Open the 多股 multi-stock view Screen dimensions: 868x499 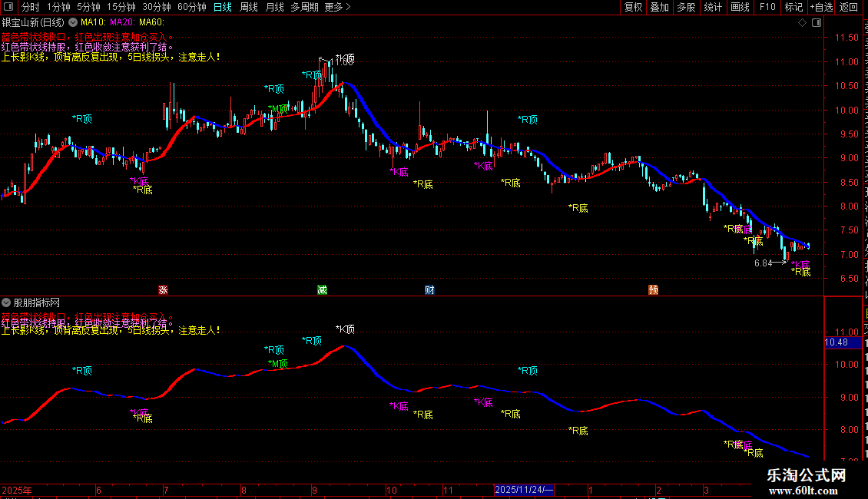click(686, 7)
